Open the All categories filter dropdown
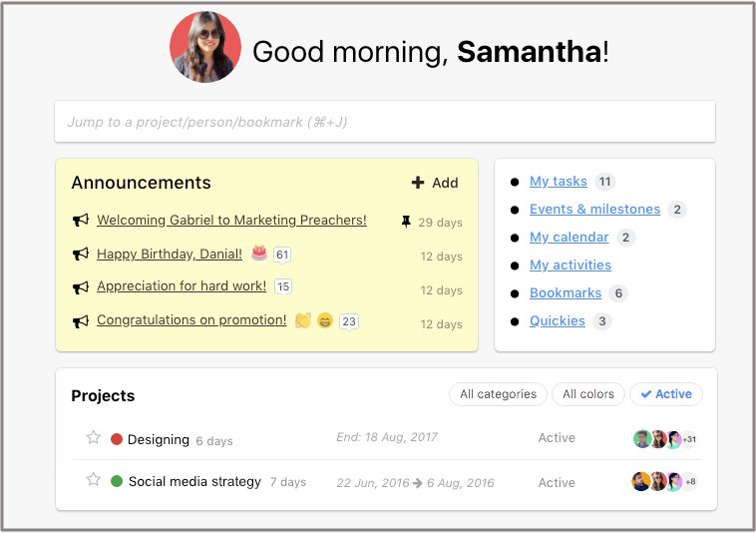 pos(498,394)
